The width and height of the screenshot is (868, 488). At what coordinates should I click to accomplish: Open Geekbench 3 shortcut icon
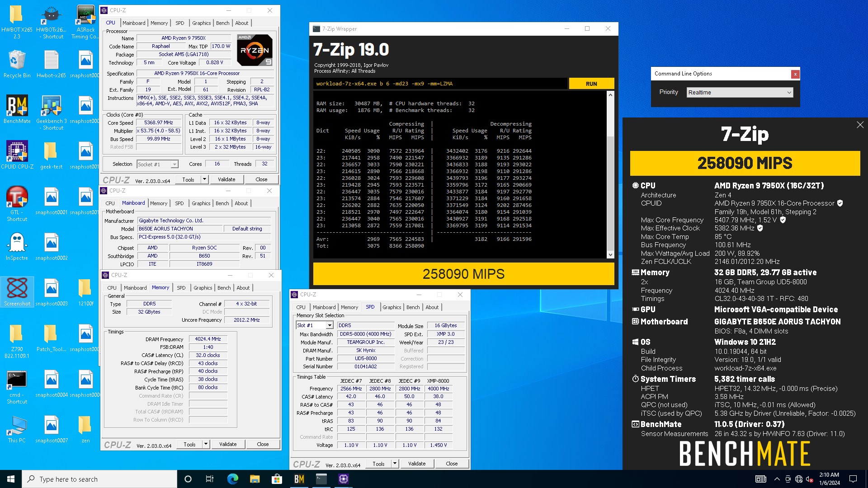tap(52, 113)
